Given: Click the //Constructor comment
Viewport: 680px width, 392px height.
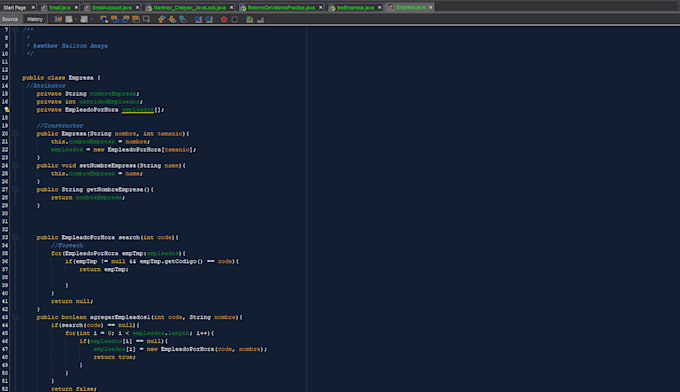Looking at the screenshot, I should (60, 126).
